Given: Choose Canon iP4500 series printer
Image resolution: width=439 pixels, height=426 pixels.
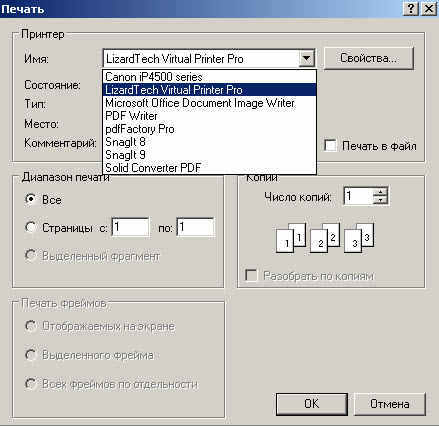Looking at the screenshot, I should 209,77.
